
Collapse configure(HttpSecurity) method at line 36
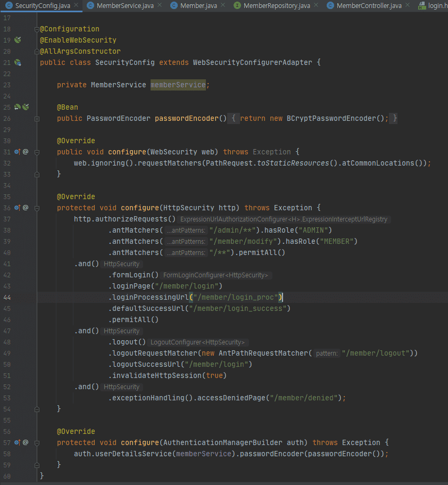coord(37,208)
